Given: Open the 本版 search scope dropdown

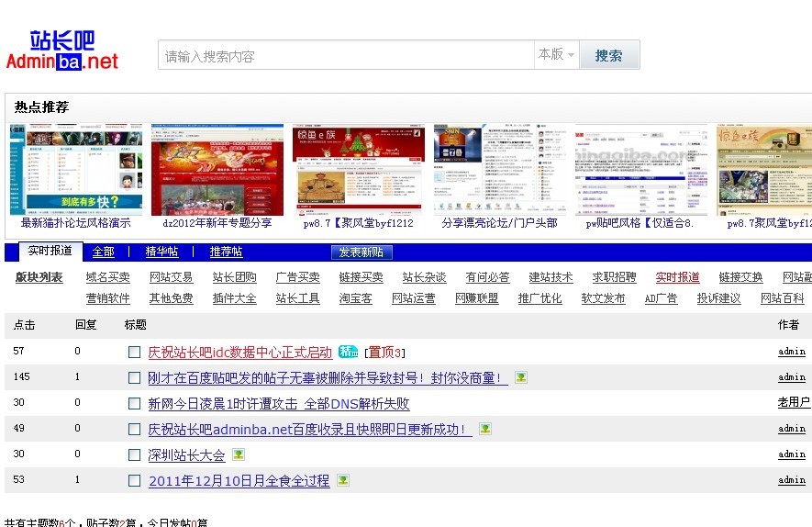Looking at the screenshot, I should point(557,54).
